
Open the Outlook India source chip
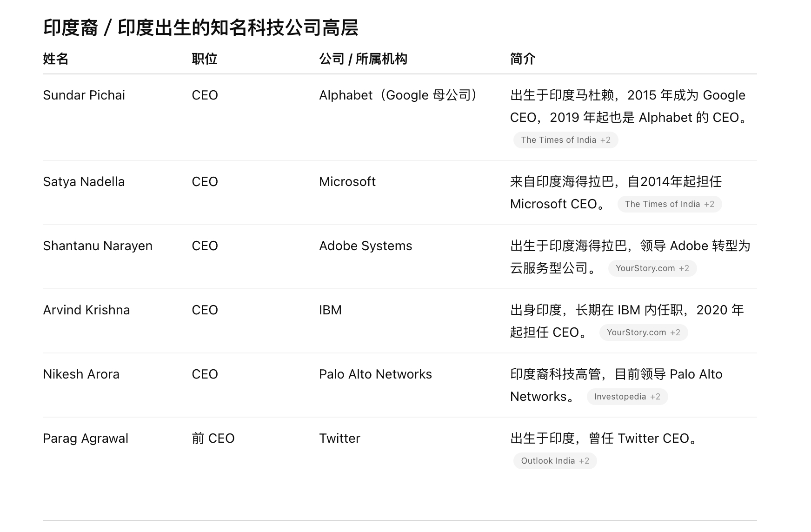tap(555, 461)
